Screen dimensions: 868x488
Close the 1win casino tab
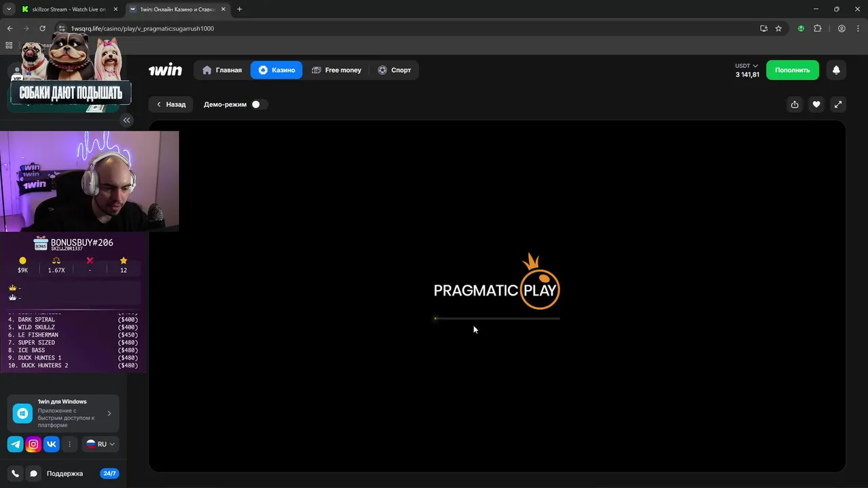223,9
